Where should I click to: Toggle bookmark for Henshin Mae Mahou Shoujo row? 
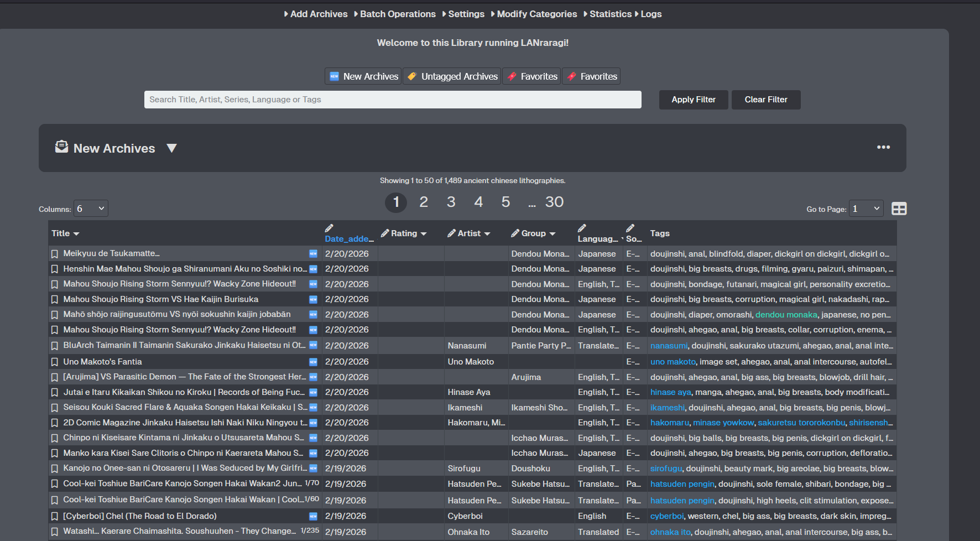click(55, 269)
